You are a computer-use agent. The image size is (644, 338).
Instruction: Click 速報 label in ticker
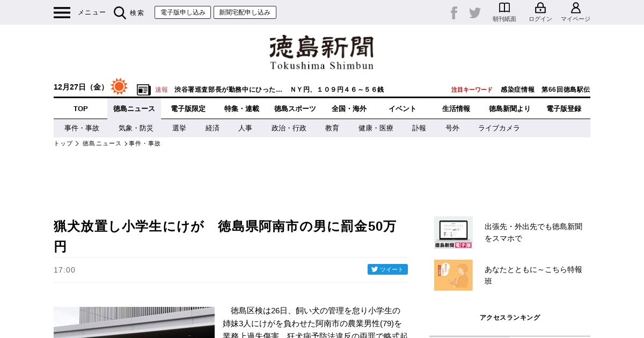(x=162, y=90)
